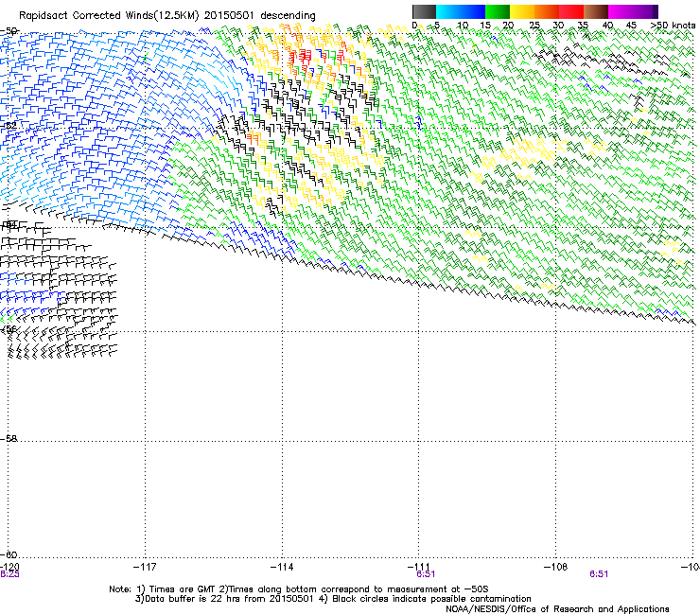
Task: Click the '-117' longitude axis label
Action: [145, 567]
